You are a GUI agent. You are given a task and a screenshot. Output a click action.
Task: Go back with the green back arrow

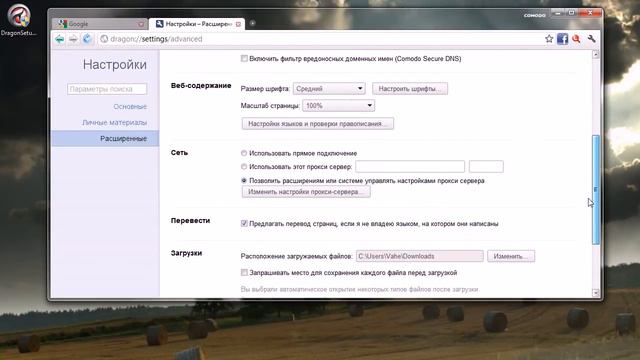point(60,39)
